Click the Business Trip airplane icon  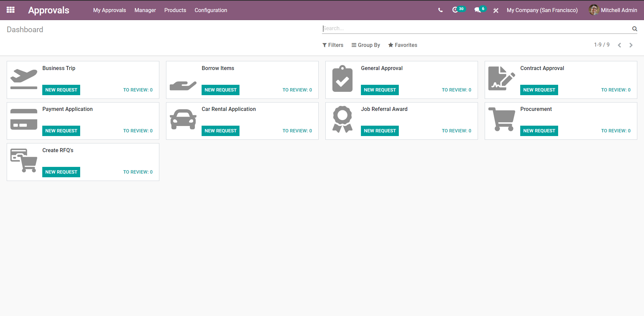pos(24,79)
